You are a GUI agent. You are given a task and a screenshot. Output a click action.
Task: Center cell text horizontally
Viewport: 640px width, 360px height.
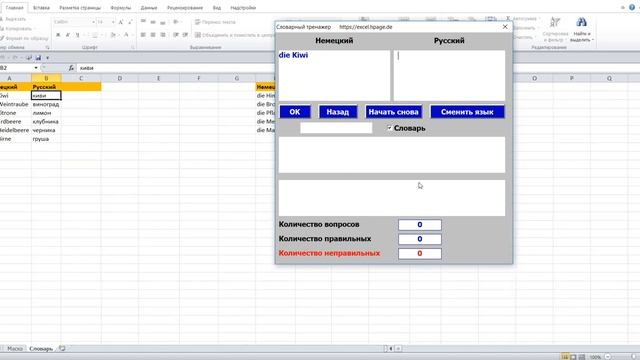(153, 35)
